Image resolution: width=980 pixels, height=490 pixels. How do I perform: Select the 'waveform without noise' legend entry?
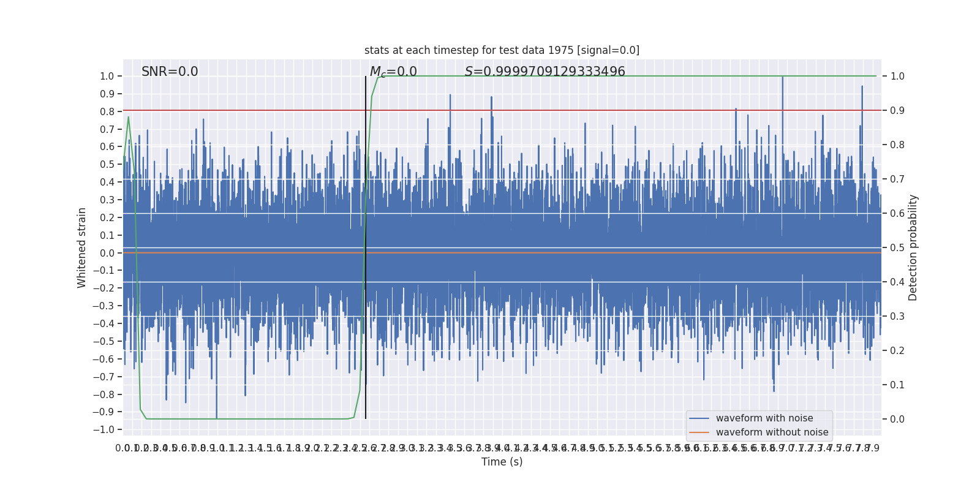(772, 432)
